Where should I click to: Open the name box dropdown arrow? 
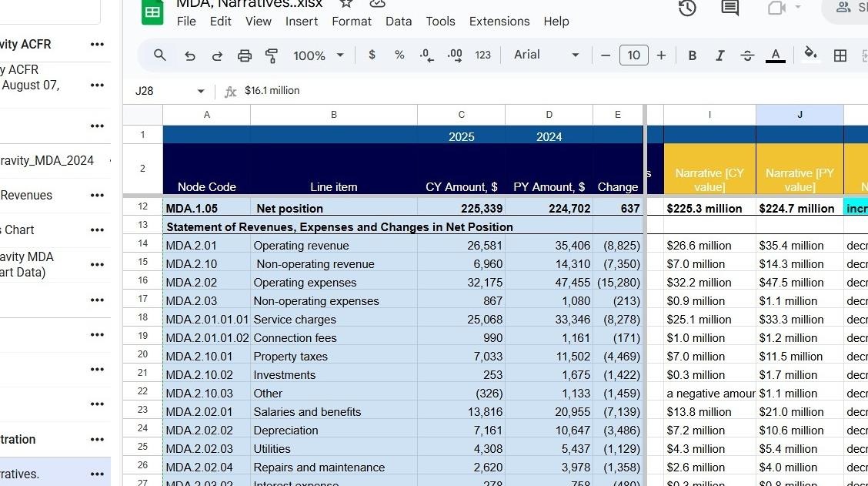click(x=200, y=91)
